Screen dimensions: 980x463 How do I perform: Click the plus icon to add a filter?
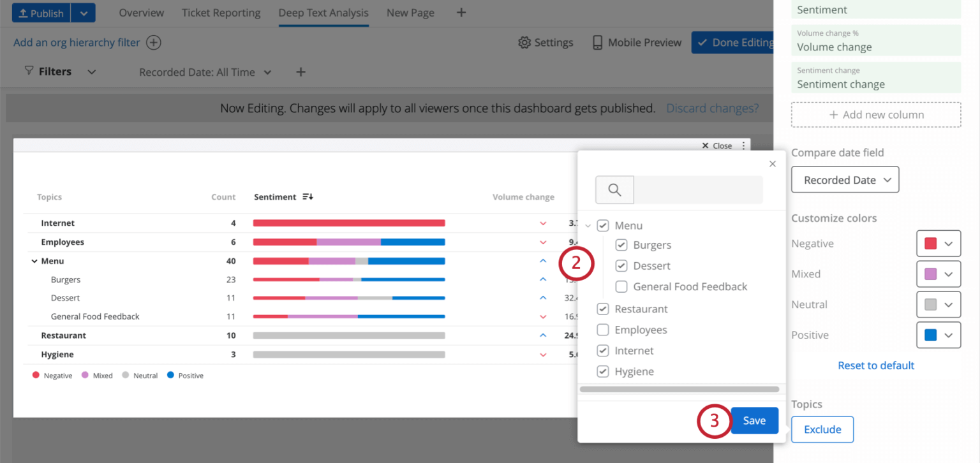301,72
